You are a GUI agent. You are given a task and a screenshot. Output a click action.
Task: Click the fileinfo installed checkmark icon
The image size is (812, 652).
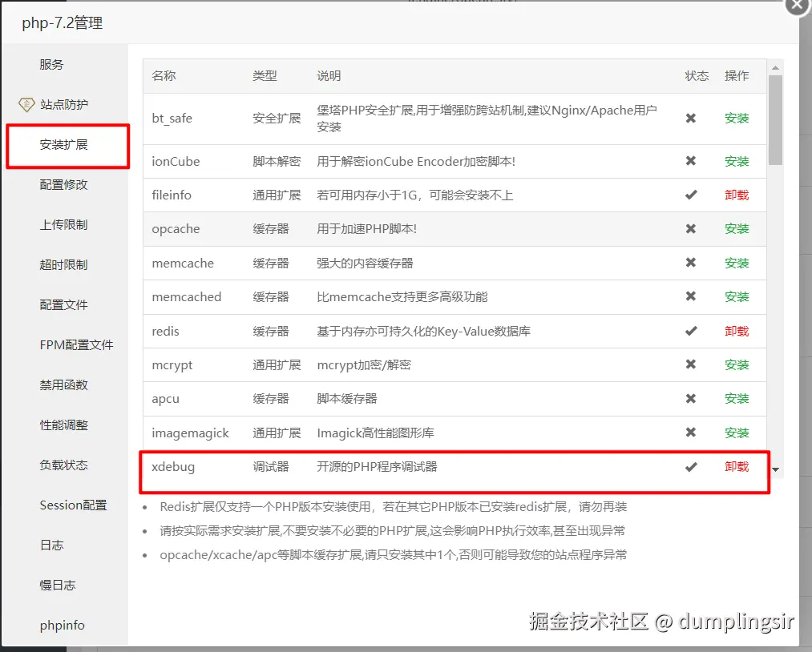[691, 195]
